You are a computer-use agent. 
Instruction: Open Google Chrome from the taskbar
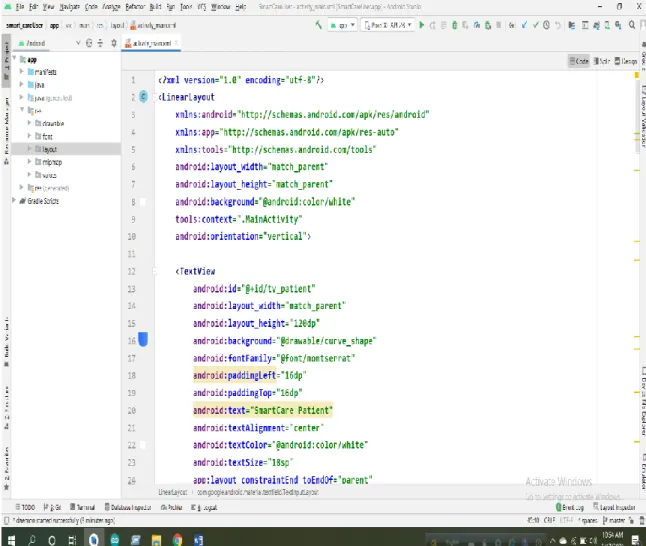pos(178,539)
